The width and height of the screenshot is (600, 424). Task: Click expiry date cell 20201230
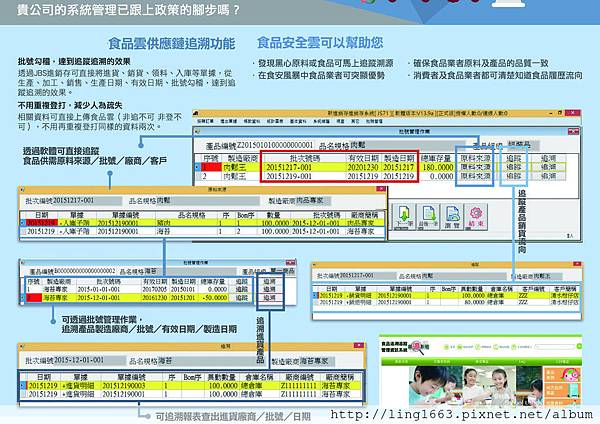click(363, 167)
